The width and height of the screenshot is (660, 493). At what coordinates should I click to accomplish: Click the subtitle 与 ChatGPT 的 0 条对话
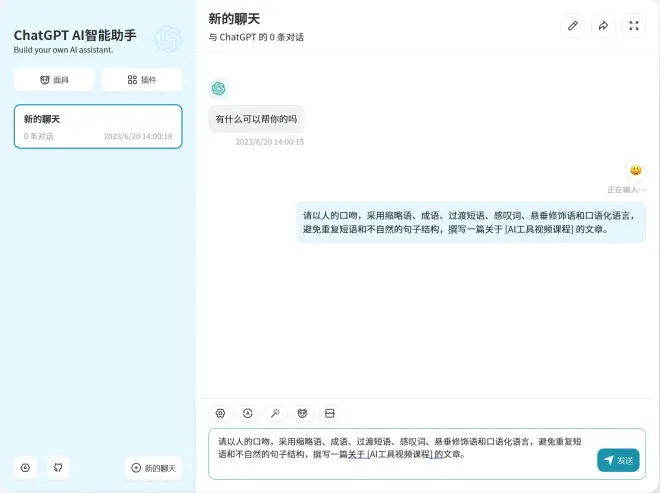click(x=256, y=37)
